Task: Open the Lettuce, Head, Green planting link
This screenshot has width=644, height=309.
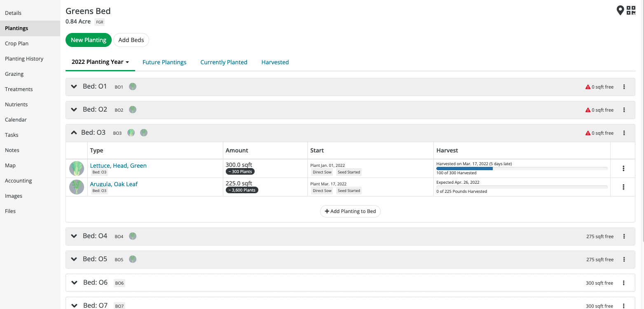Action: click(x=118, y=166)
